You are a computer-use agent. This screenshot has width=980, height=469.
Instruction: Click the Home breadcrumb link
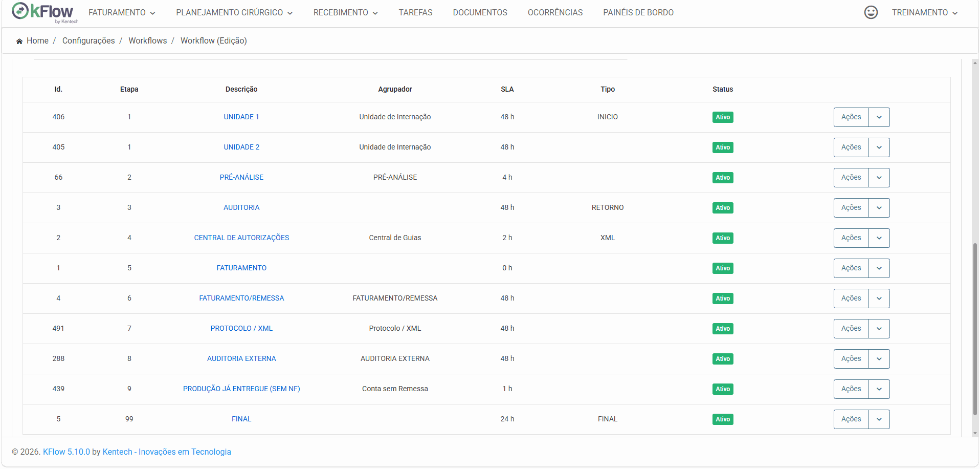tap(37, 40)
